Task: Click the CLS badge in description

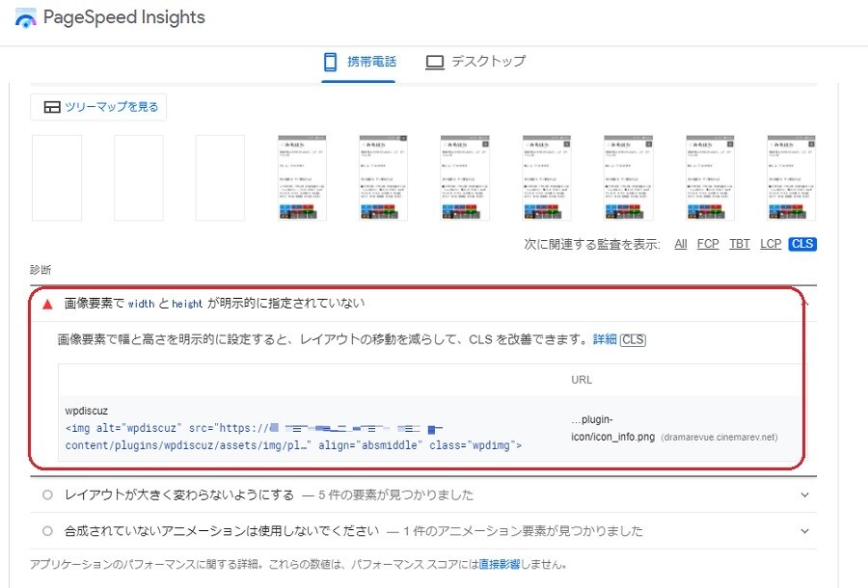Action: tap(633, 339)
